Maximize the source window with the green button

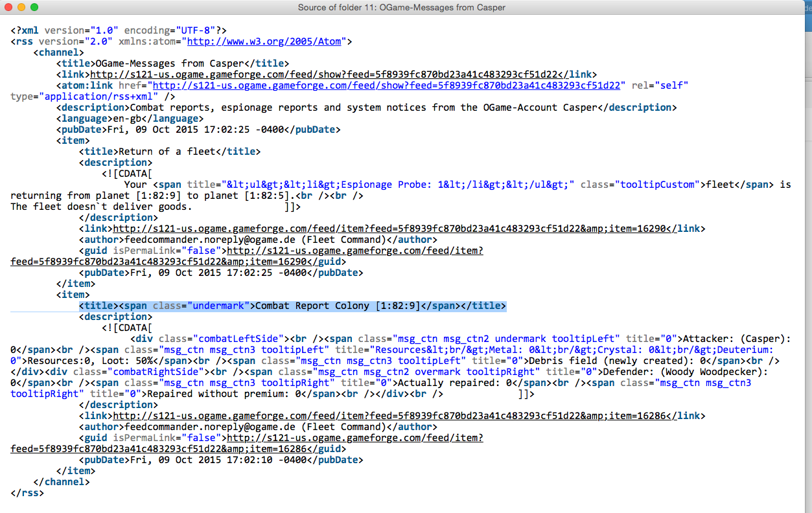(x=34, y=7)
